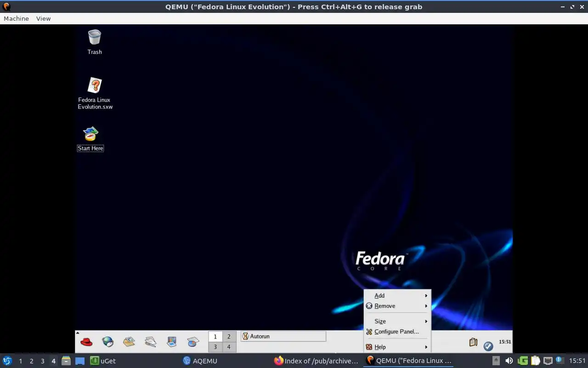
Task: Open the View menu in QEMU
Action: (x=44, y=18)
